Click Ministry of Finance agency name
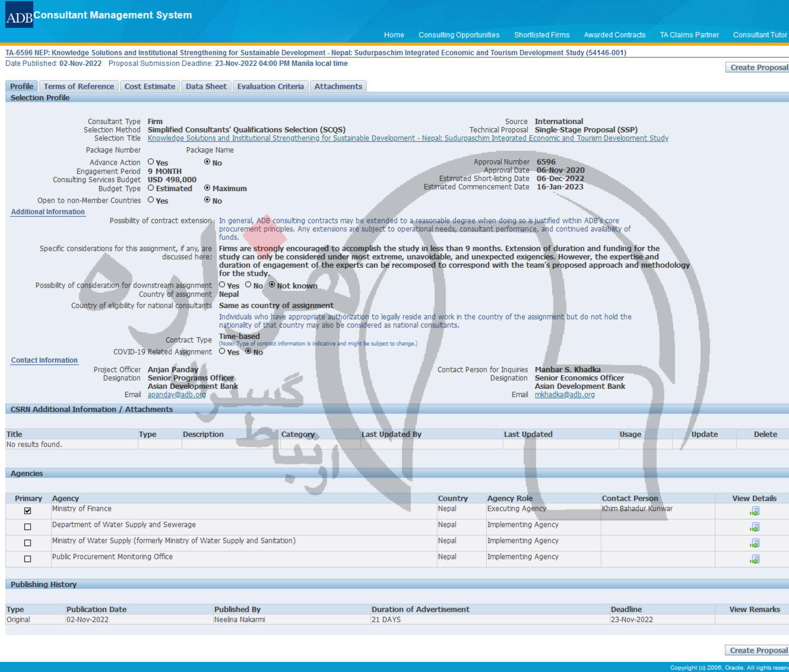Viewport: 789px width, 672px height. point(82,509)
